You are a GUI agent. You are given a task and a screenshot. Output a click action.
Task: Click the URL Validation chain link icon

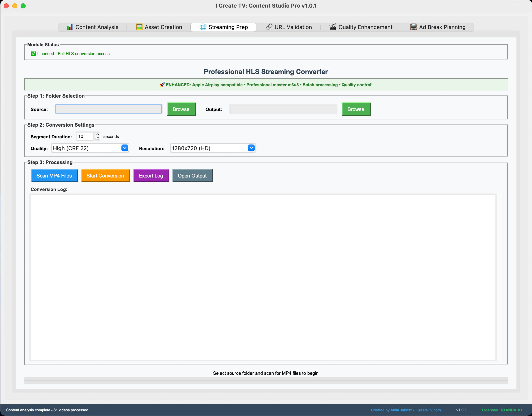[x=269, y=27]
